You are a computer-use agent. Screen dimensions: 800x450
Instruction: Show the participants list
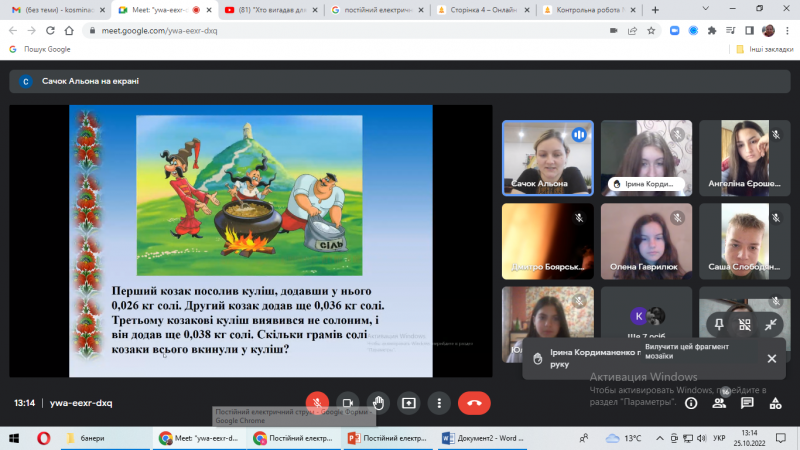(x=719, y=403)
